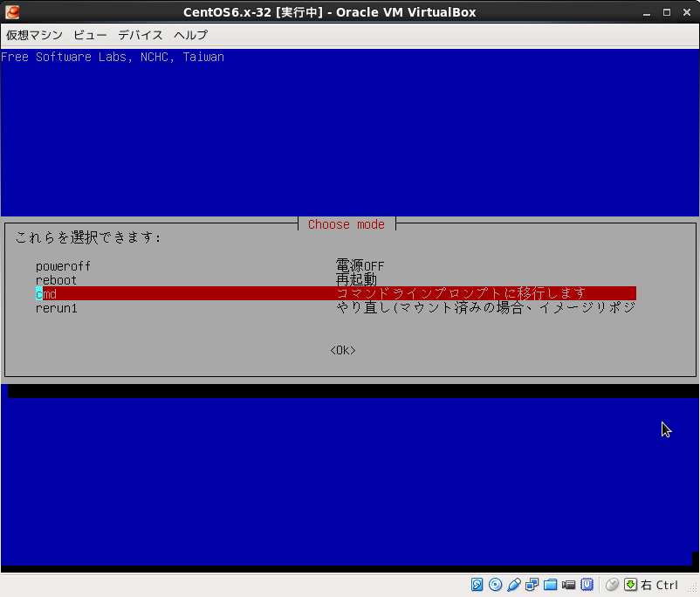Open the ヘルプ menu
The width and height of the screenshot is (700, 597).
coord(190,35)
